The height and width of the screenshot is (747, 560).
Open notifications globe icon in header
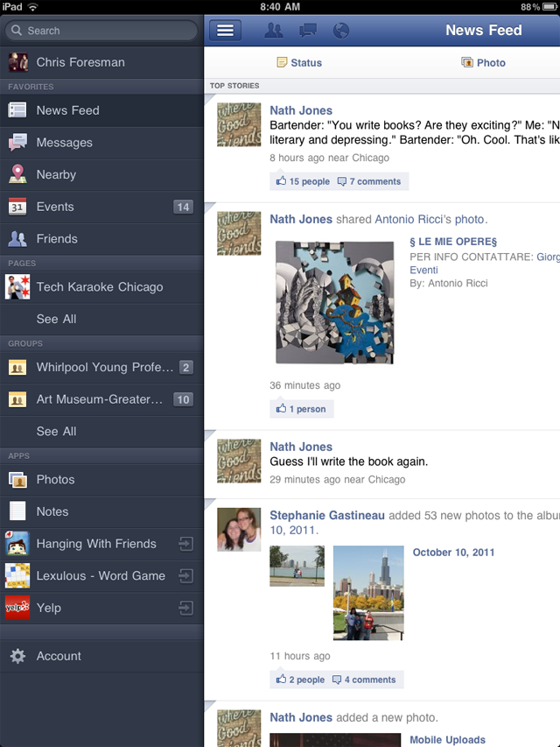[x=341, y=31]
